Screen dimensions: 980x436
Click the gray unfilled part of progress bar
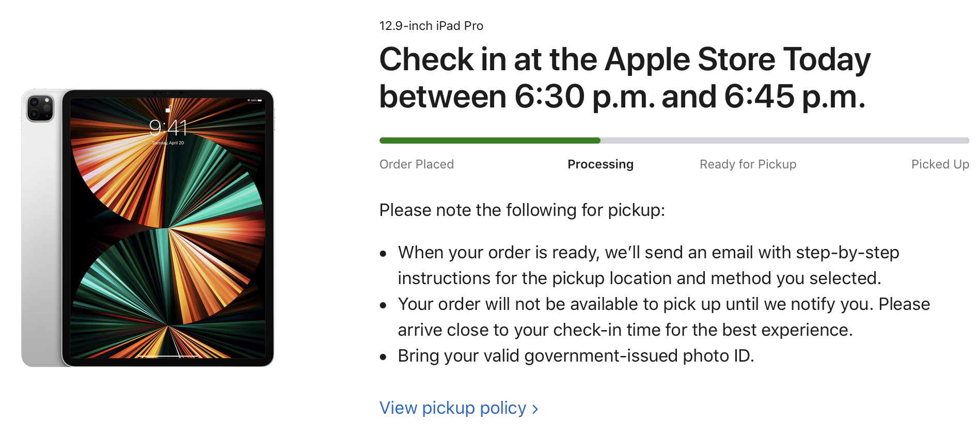point(785,141)
